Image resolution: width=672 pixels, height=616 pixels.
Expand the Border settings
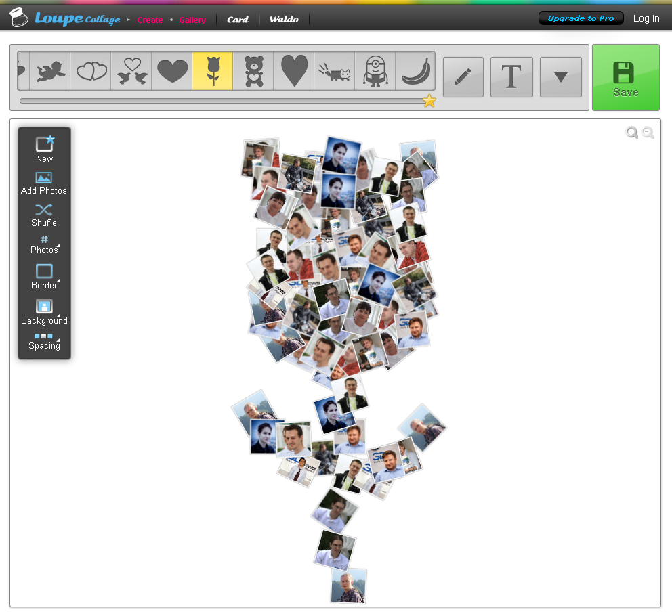coord(44,276)
